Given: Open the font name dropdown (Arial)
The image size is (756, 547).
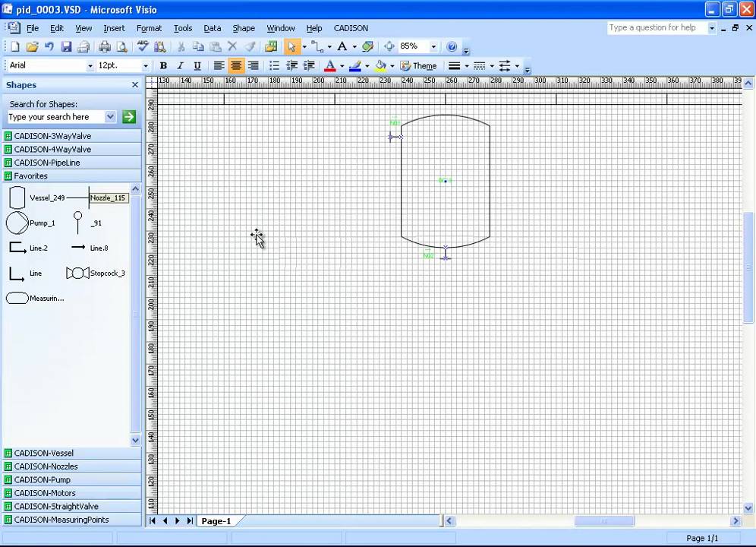Looking at the screenshot, I should click(90, 65).
